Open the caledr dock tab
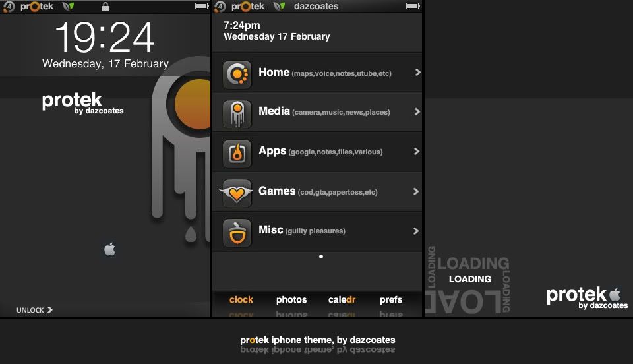Image resolution: width=633 pixels, height=364 pixels. [x=342, y=300]
